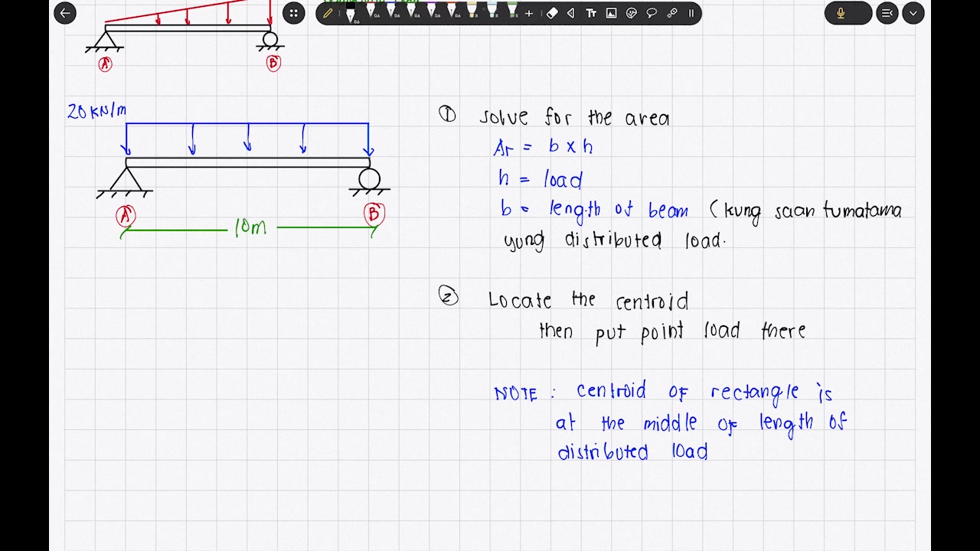Open the page outline list panel
The image size is (980, 551).
point(887,13)
